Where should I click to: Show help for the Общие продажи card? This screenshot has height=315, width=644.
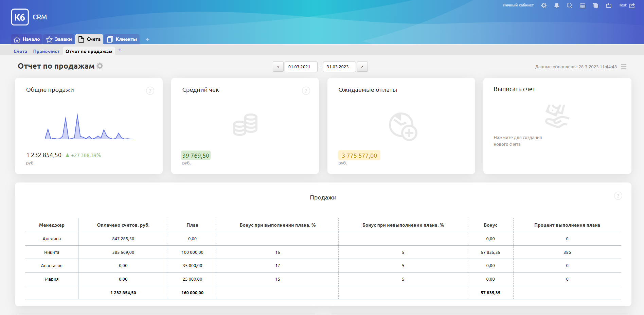[150, 91]
